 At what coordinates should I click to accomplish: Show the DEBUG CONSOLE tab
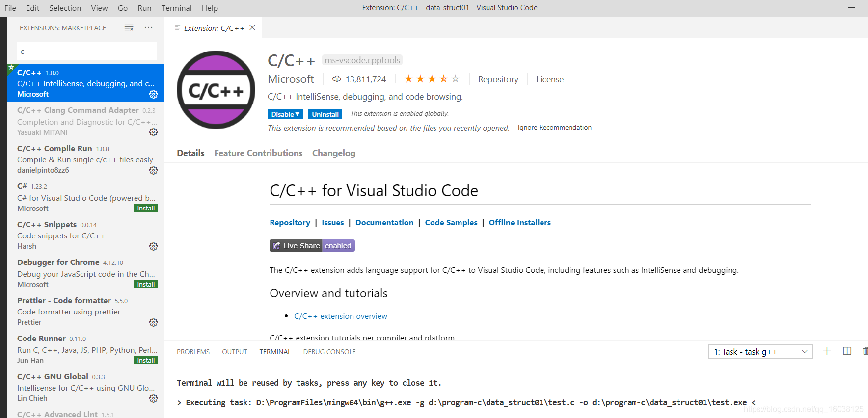(329, 352)
